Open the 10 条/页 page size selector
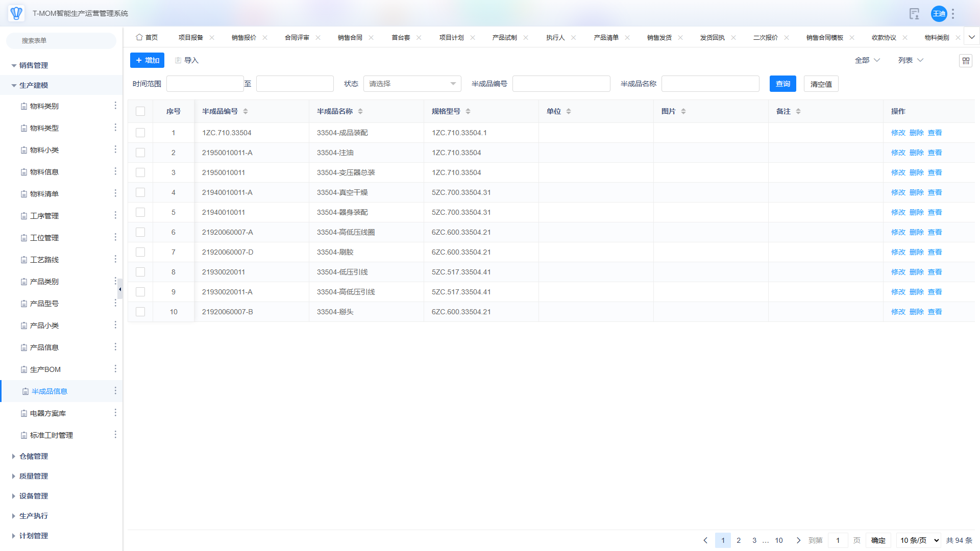980x551 pixels. 919,540
